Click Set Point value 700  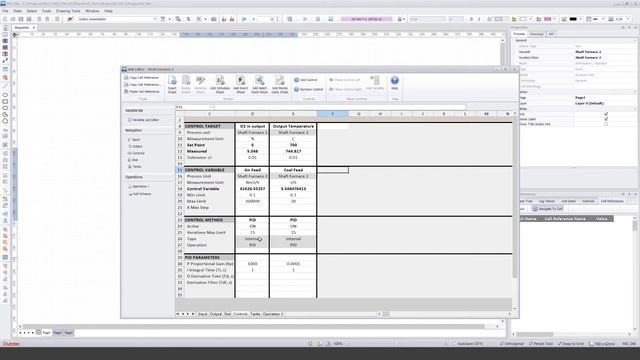pyautogui.click(x=293, y=145)
